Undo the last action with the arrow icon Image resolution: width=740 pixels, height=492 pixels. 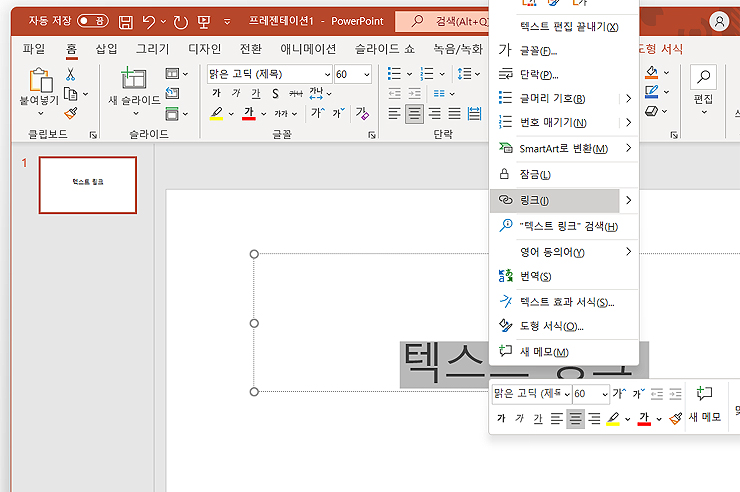pyautogui.click(x=149, y=22)
